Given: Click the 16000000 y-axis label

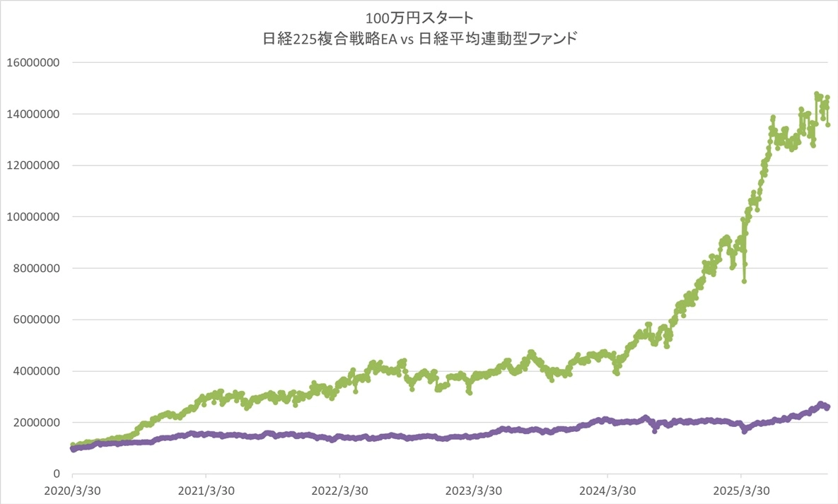Looking at the screenshot, I should point(32,62).
